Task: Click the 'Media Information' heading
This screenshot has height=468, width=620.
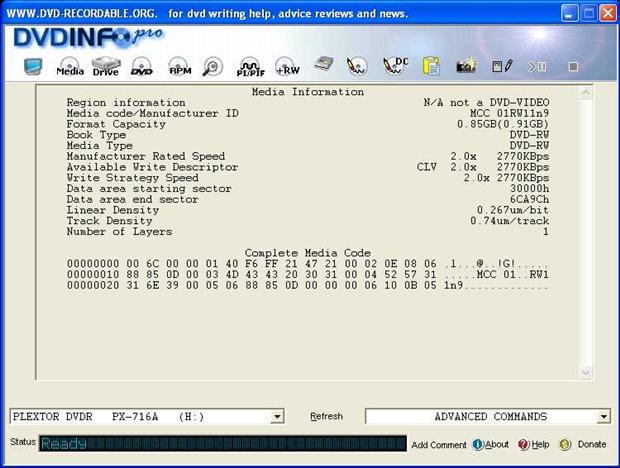Action: pyautogui.click(x=308, y=92)
